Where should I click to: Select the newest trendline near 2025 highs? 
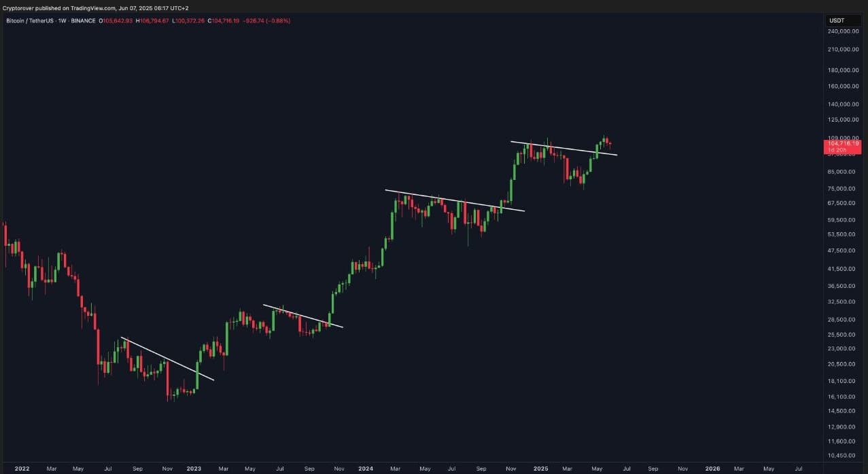563,148
